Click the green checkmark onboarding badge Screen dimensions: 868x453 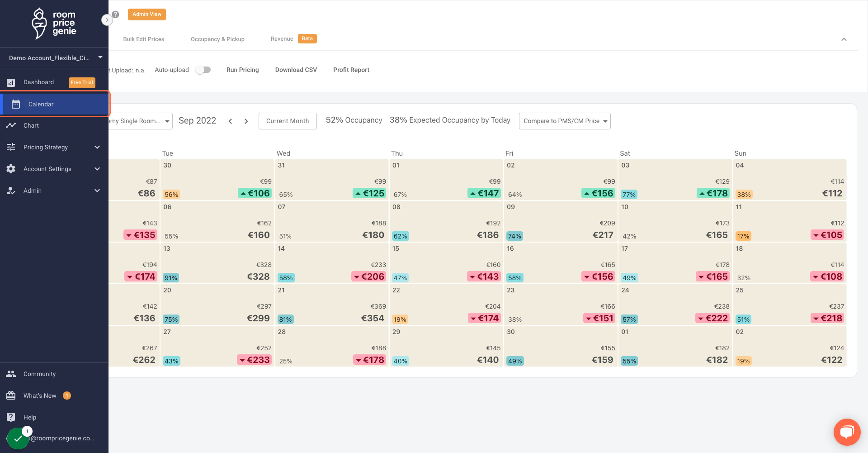tap(18, 439)
